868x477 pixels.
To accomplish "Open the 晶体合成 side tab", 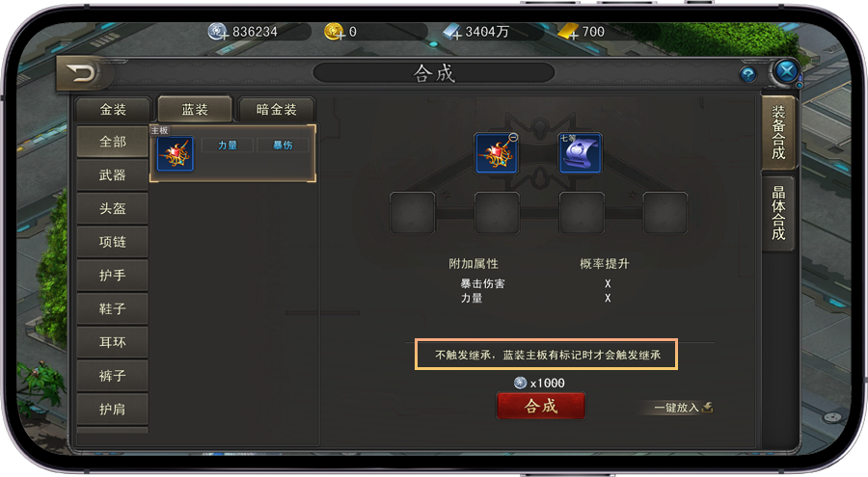I will click(778, 213).
